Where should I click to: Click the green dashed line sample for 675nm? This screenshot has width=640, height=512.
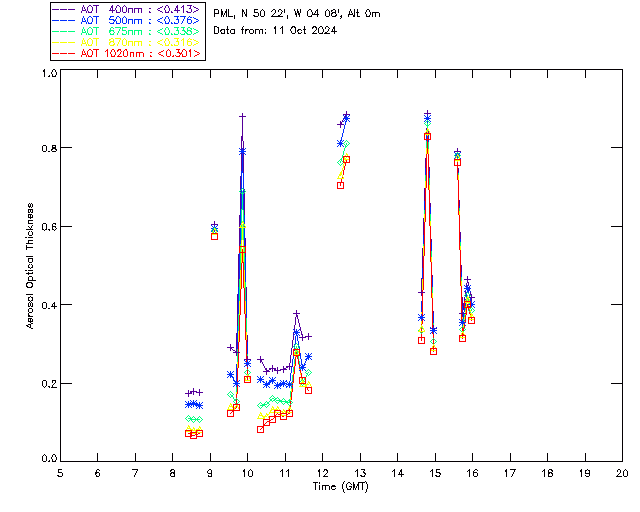(x=64, y=31)
